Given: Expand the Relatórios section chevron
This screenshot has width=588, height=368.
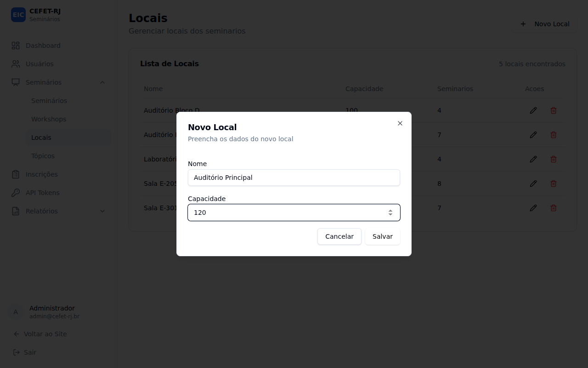Looking at the screenshot, I should [x=102, y=211].
